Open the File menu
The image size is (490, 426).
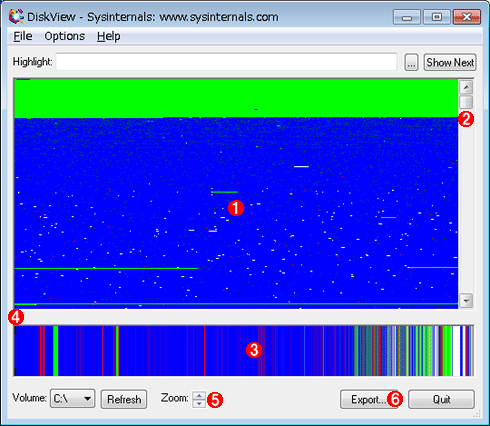coord(23,36)
